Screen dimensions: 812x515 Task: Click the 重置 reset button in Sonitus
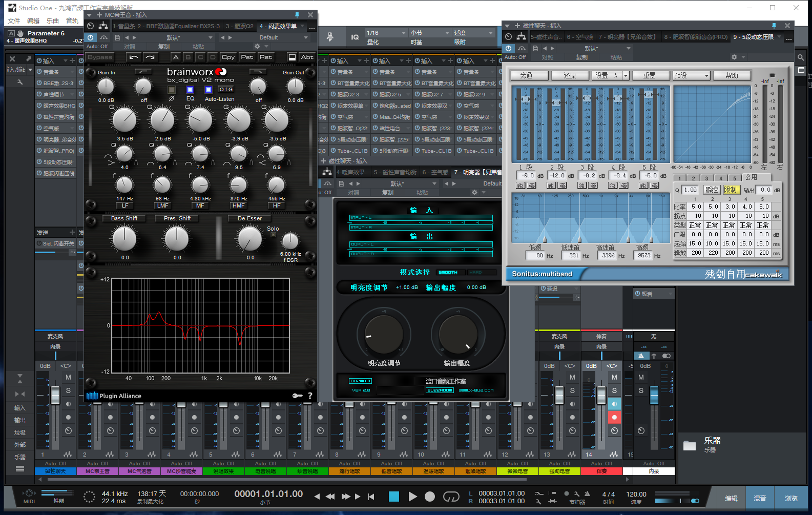pyautogui.click(x=650, y=75)
